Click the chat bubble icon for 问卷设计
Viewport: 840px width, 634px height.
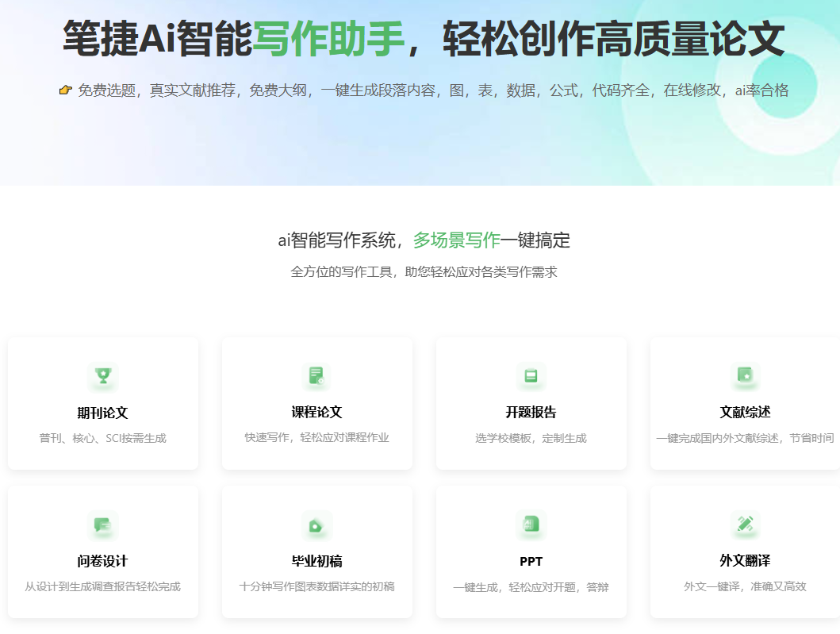[x=102, y=525]
